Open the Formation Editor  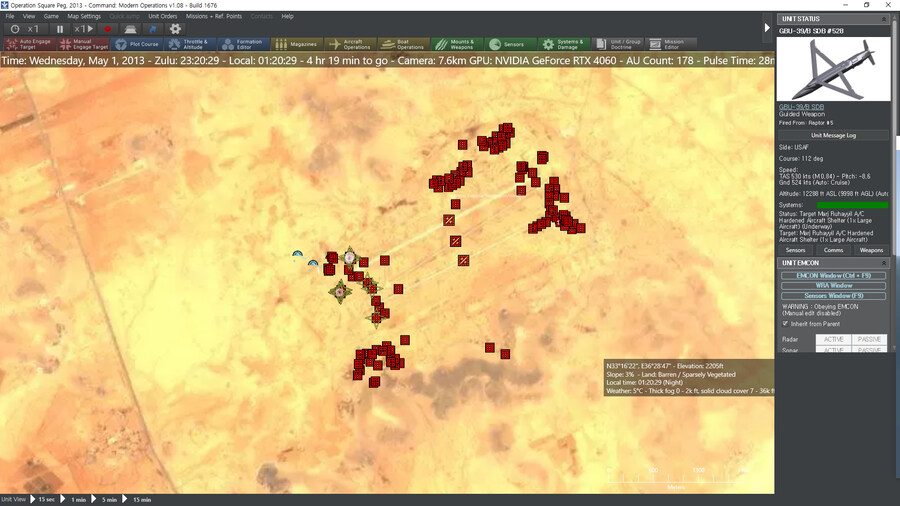pos(243,44)
